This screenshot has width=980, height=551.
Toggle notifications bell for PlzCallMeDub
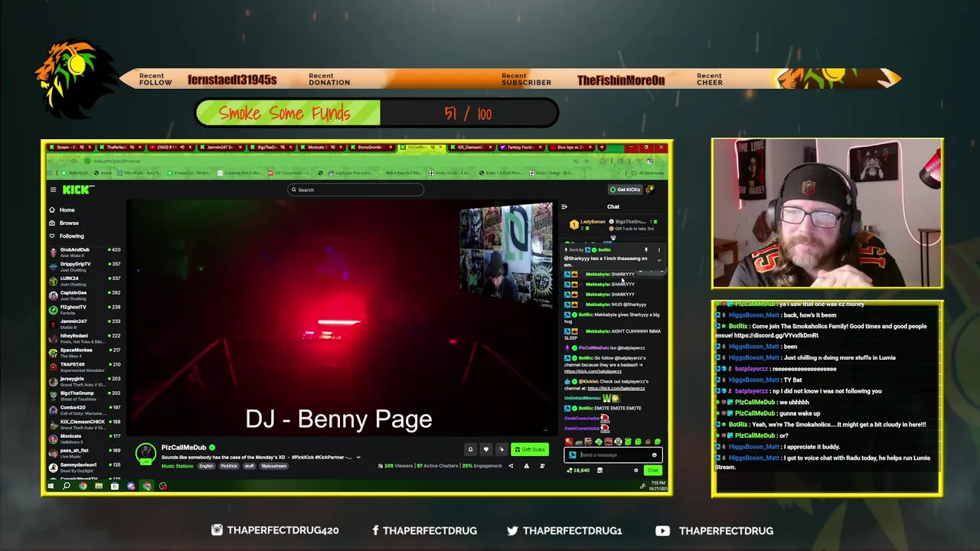470,449
